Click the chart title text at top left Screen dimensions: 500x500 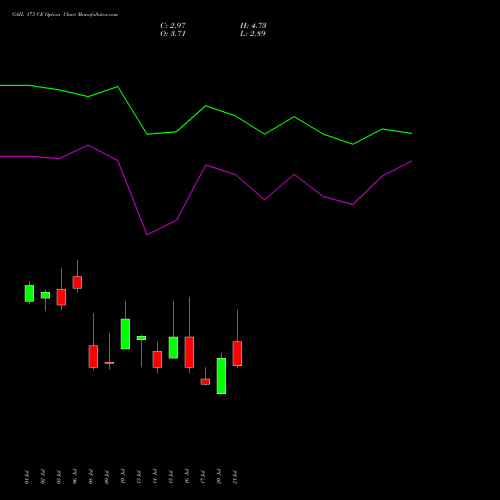pyautogui.click(x=65, y=15)
